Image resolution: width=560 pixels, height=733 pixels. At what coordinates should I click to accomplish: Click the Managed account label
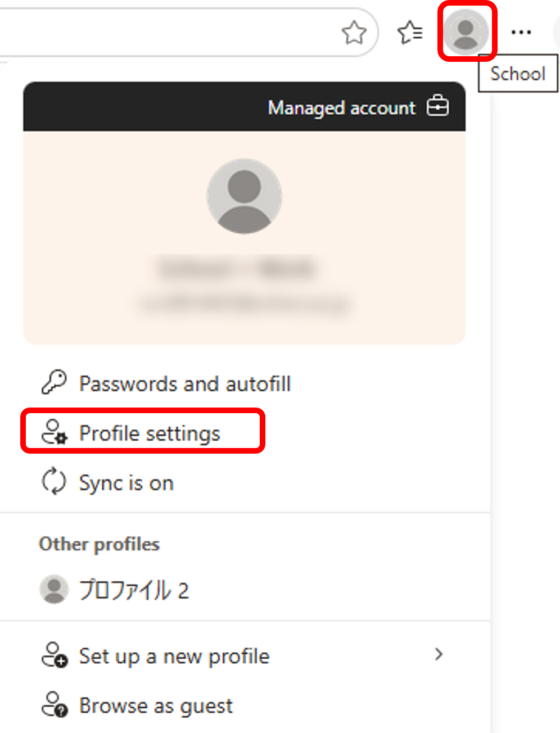pos(341,107)
